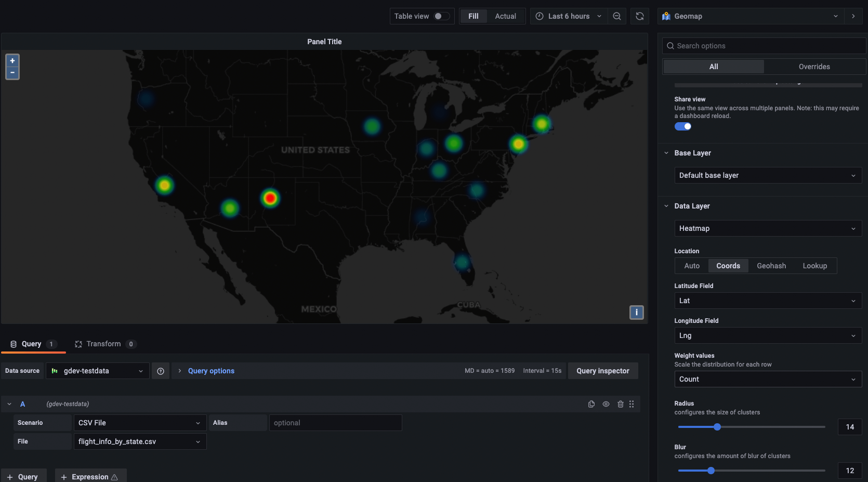Duplicate query A
The height and width of the screenshot is (482, 868).
click(x=591, y=404)
